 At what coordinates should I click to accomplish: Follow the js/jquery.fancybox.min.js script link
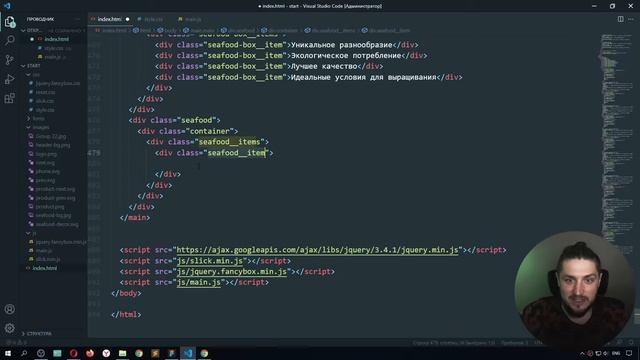click(231, 271)
